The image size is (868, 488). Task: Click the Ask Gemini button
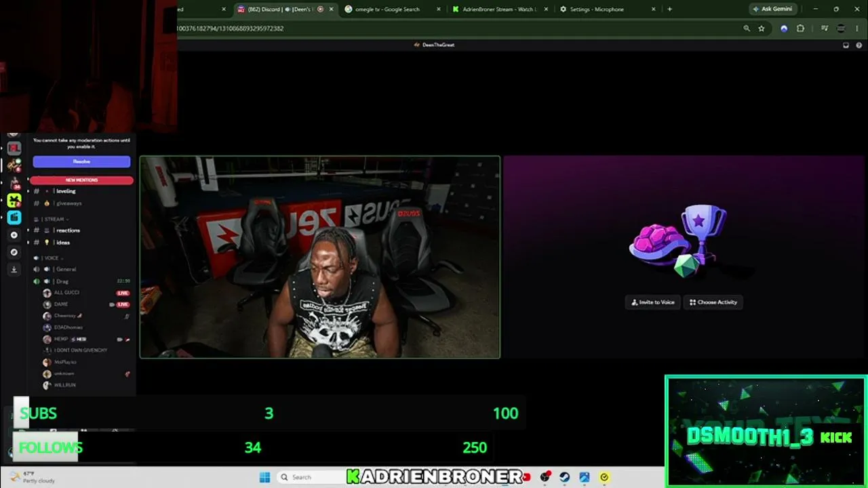pos(772,9)
